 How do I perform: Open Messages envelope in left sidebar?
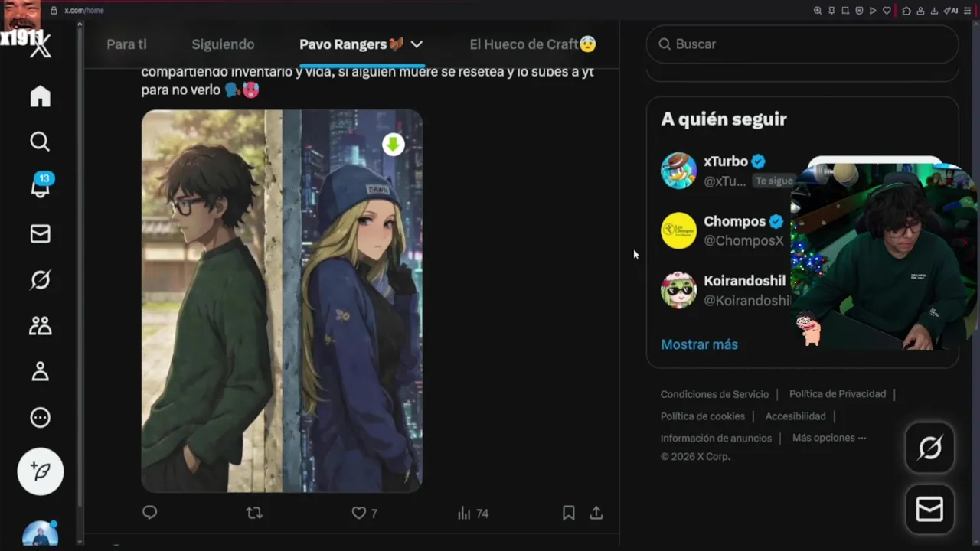click(40, 234)
